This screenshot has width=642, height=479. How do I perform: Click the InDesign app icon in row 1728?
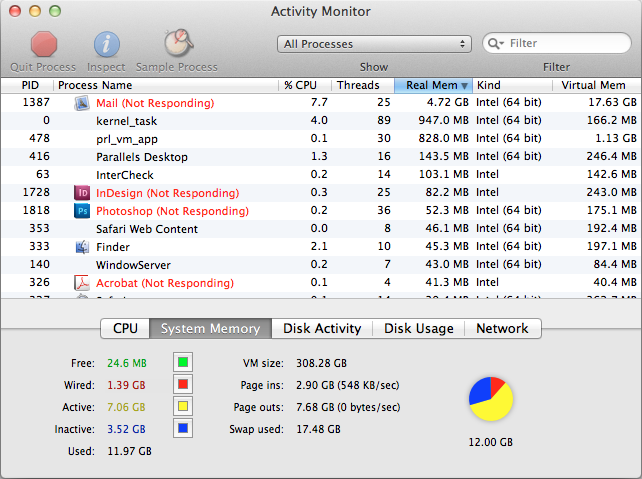[x=82, y=193]
